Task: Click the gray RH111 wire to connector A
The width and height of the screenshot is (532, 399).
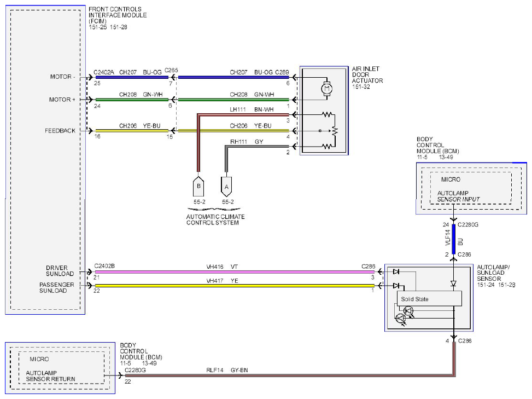Action: pyautogui.click(x=226, y=159)
